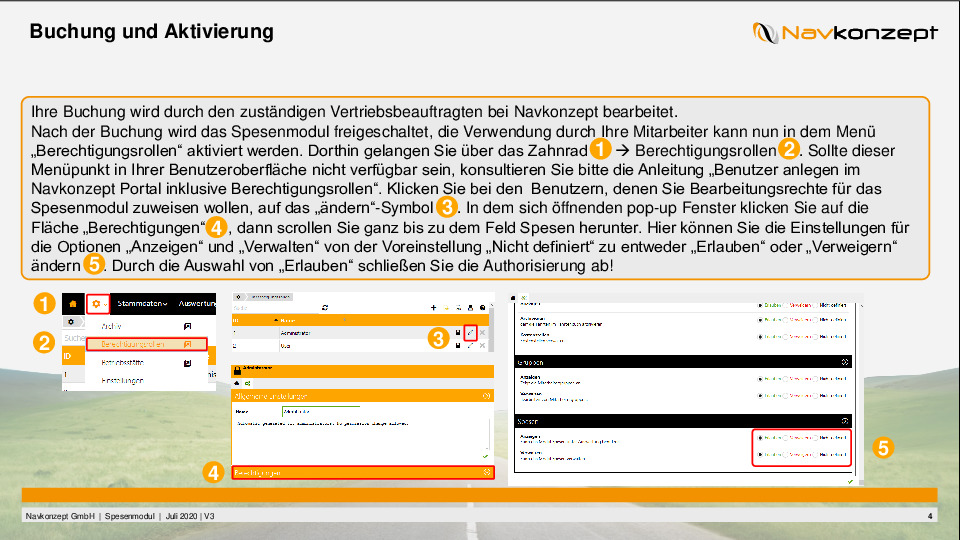
Task: Click the save icon in the Administrator row
Action: point(458,332)
